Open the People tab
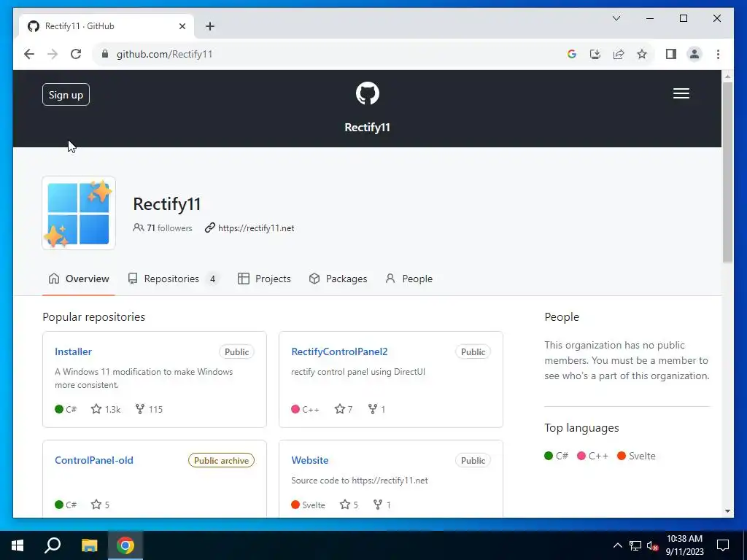747x560 pixels. point(409,279)
